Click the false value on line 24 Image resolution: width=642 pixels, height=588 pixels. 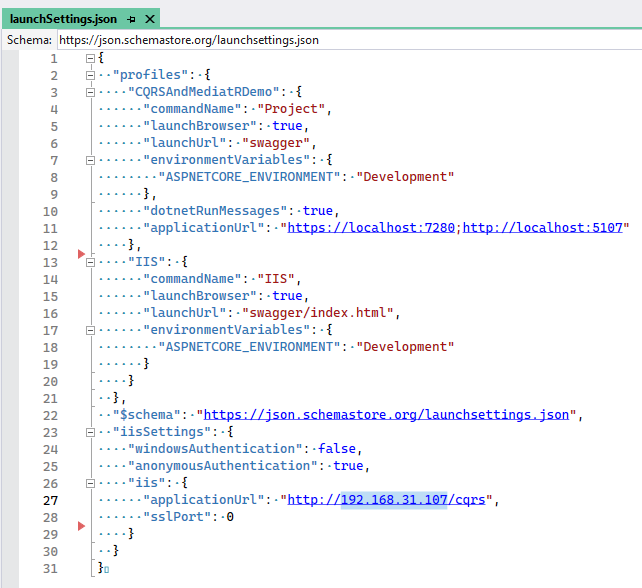click(x=337, y=449)
